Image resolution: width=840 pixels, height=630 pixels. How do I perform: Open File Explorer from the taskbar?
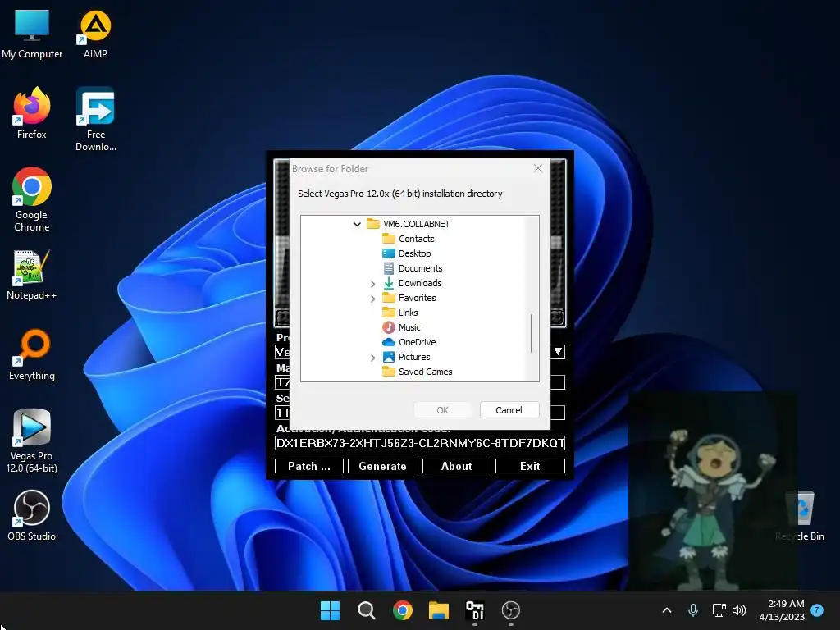tap(439, 610)
